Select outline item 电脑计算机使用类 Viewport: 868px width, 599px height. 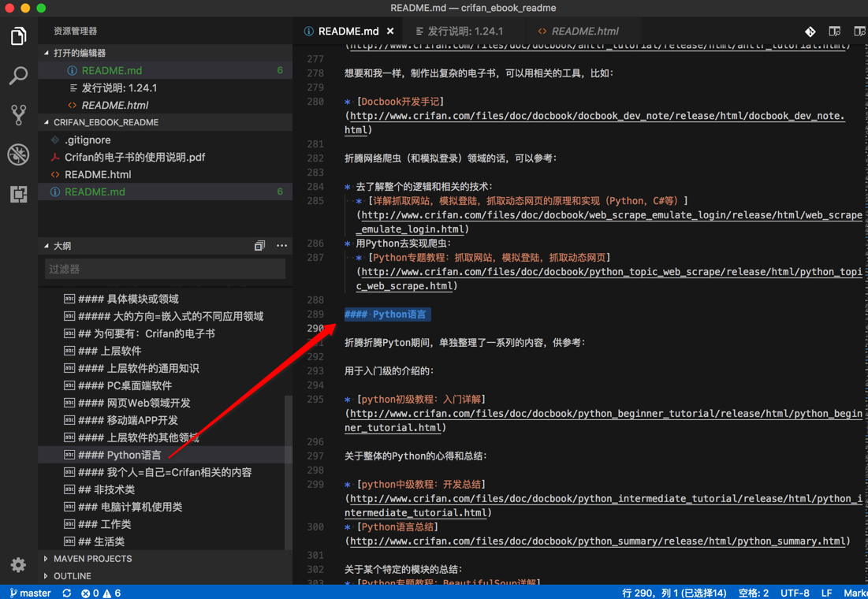[161, 507]
